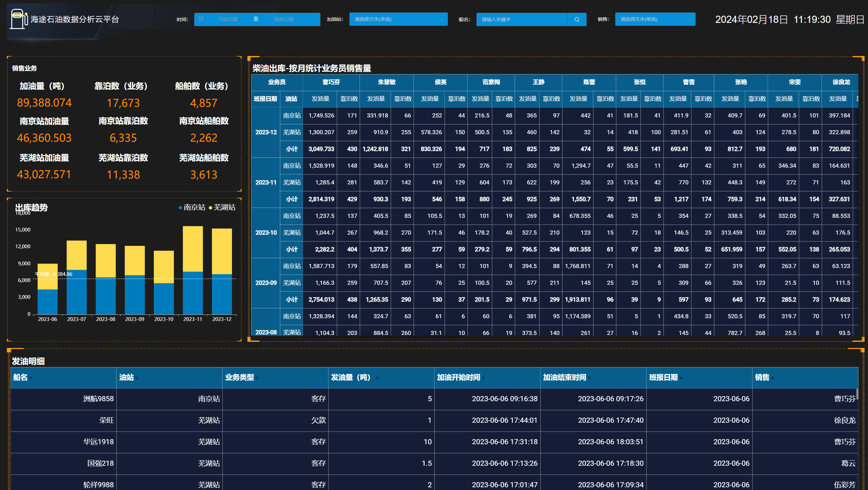Open the 销售 single-select dropdown

pos(655,19)
